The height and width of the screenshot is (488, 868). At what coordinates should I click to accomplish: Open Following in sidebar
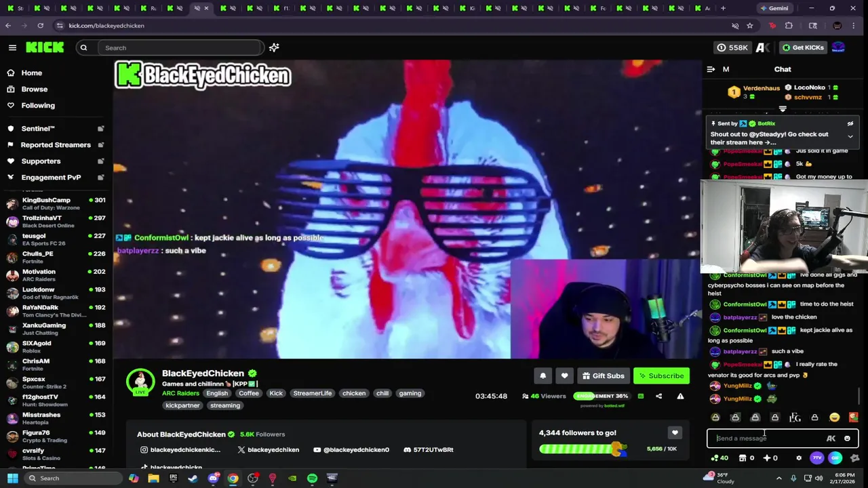pyautogui.click(x=38, y=106)
